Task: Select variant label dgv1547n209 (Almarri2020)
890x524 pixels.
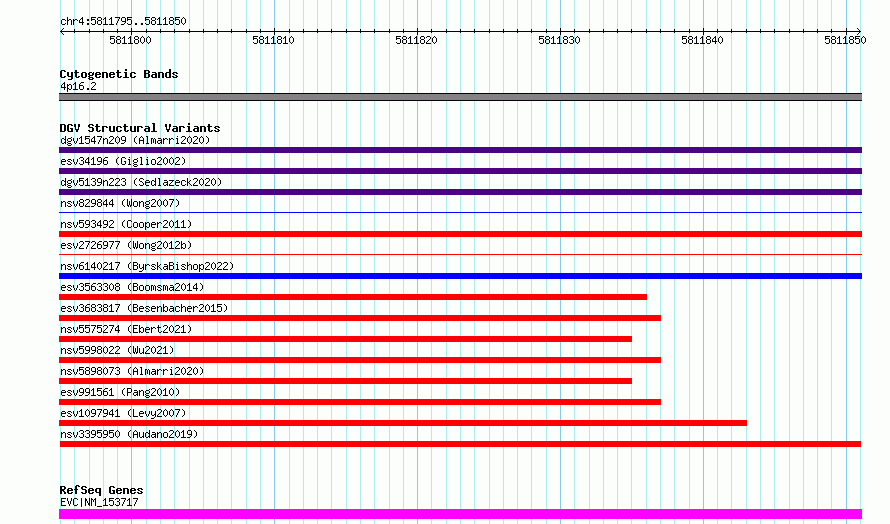Action: (x=135, y=140)
